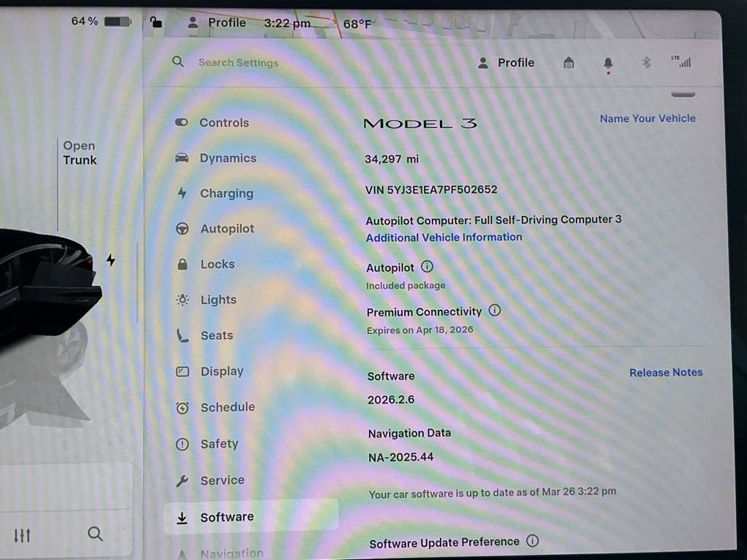This screenshot has height=560, width=747.
Task: Open the Seats menu
Action: (205, 335)
